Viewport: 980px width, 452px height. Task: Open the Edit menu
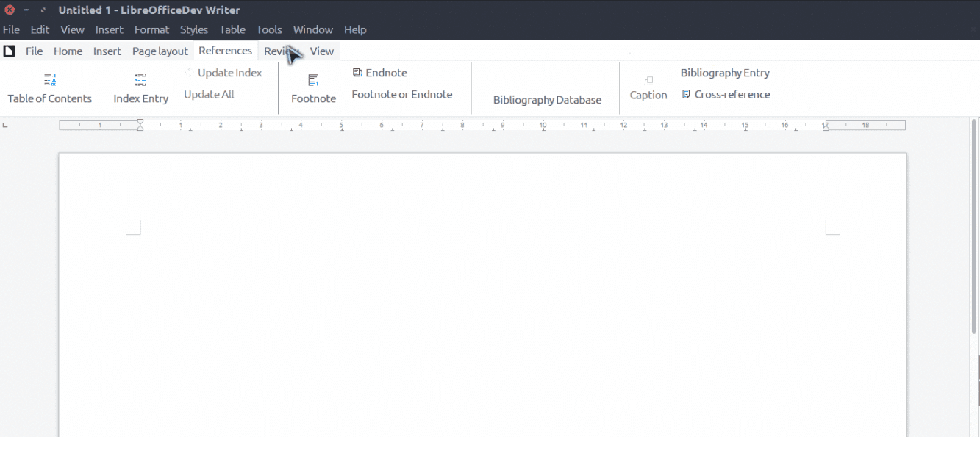point(40,29)
